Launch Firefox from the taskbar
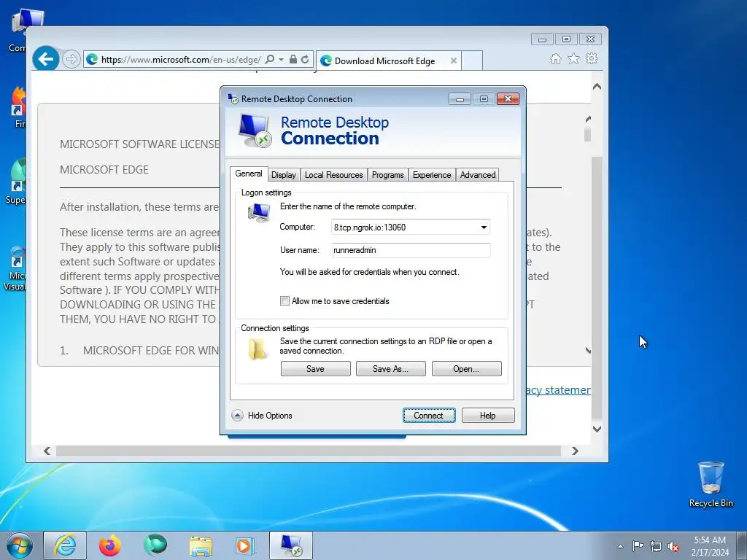This screenshot has width=747, height=560. coord(110,545)
